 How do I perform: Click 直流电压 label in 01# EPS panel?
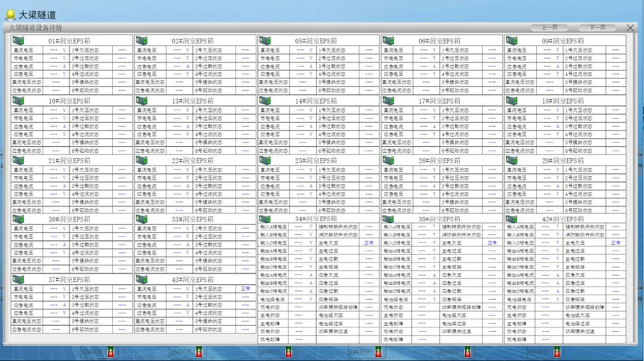click(x=23, y=50)
